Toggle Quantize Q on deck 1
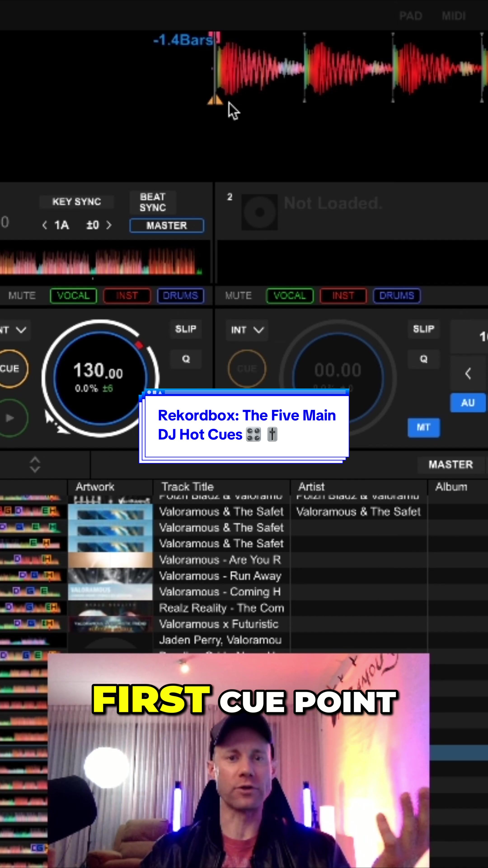 (186, 359)
